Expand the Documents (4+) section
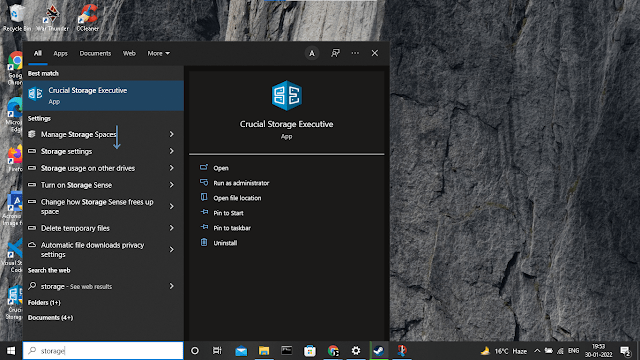The width and height of the screenshot is (640, 360). (x=50, y=318)
